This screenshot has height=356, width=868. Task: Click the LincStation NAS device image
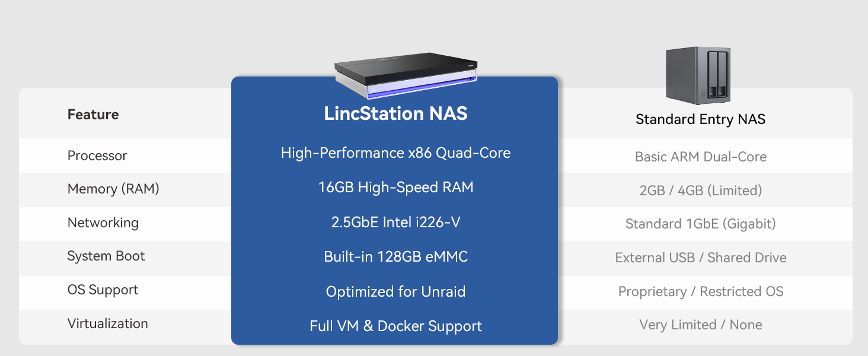tap(406, 75)
